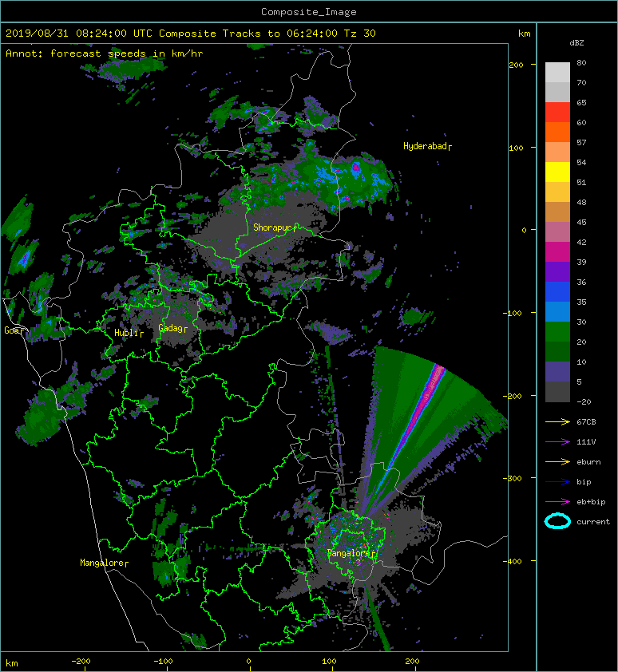The image size is (618, 672).
Task: Click the -300 tick on vertical axis
Action: pos(513,478)
